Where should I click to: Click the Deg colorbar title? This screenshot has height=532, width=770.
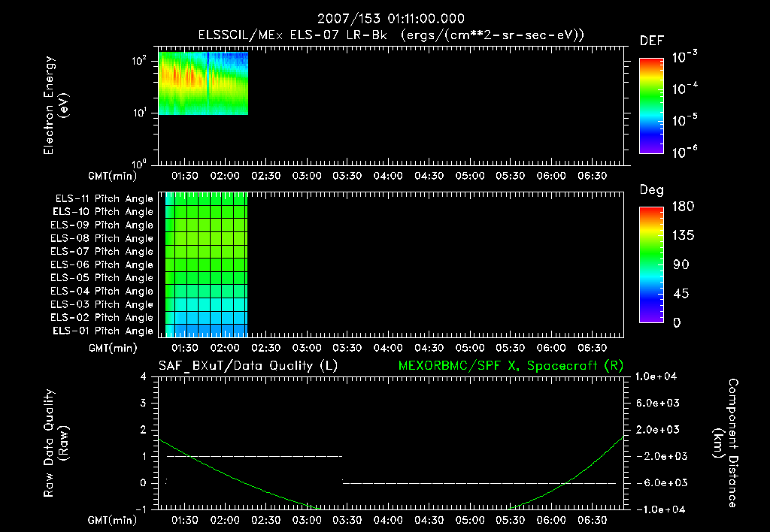point(652,190)
